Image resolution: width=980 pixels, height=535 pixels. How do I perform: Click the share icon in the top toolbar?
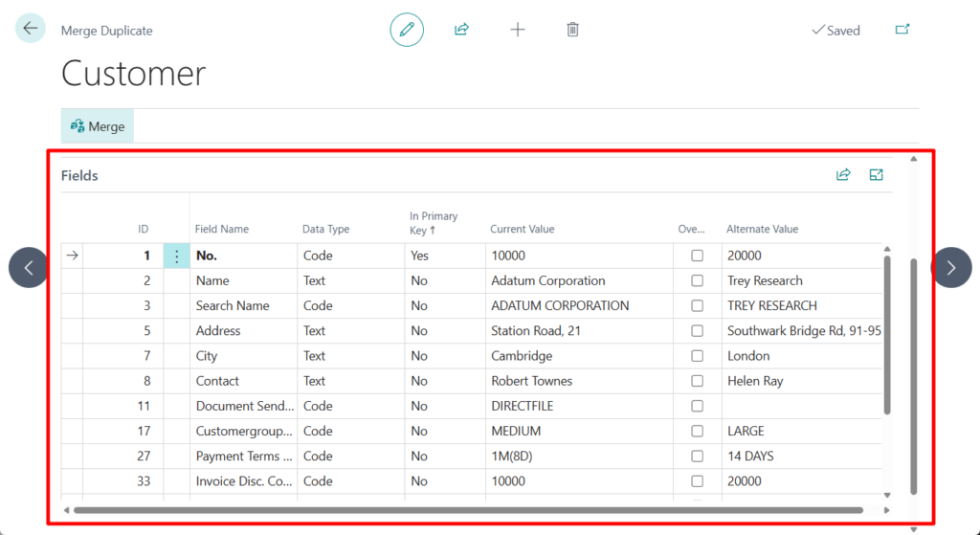tap(461, 30)
